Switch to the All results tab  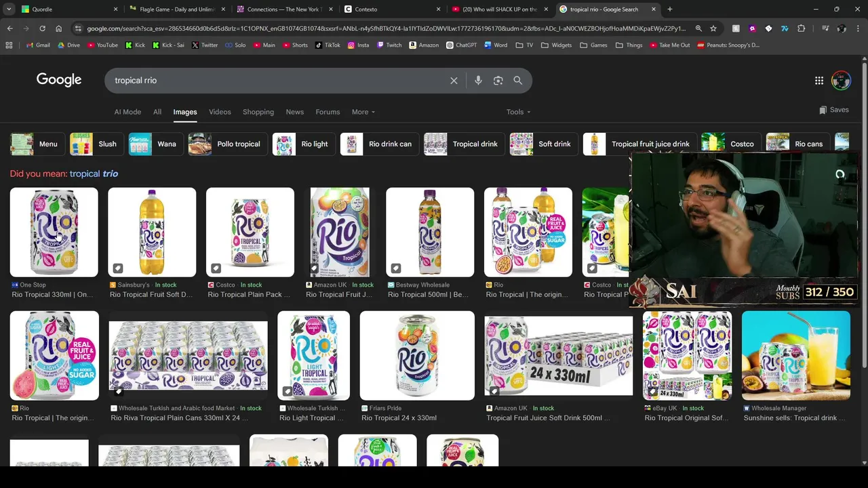point(157,112)
